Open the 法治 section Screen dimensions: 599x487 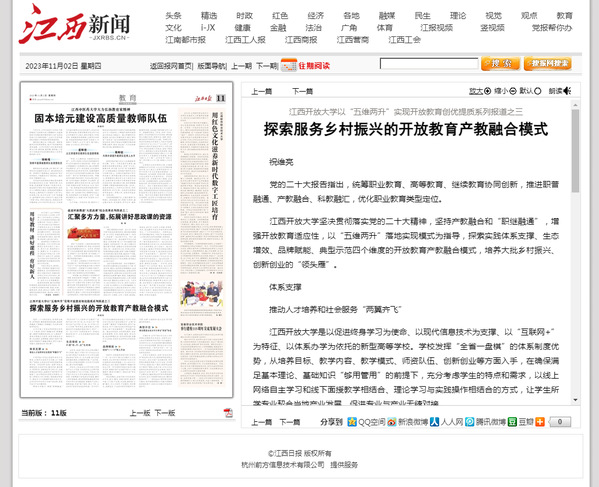click(x=313, y=28)
